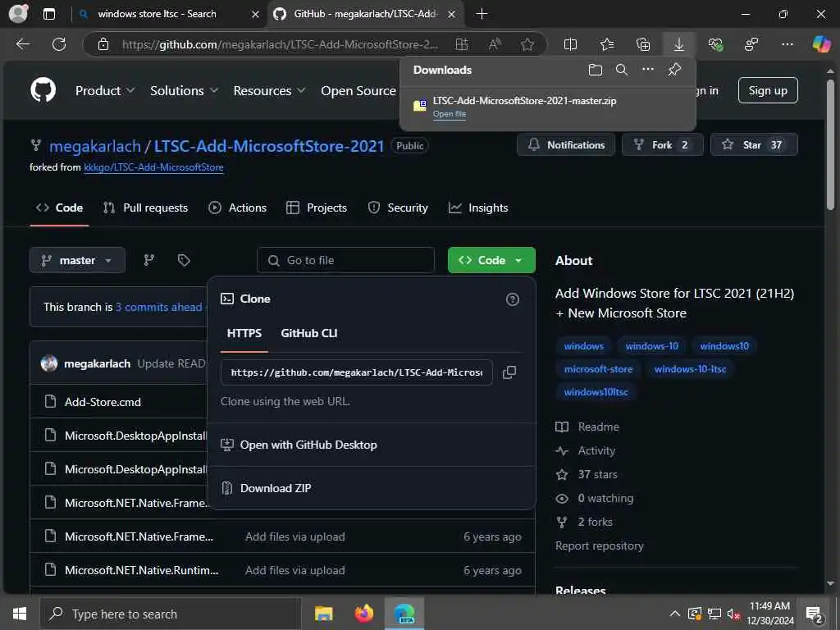Open the downloaded zip via Open file

(x=449, y=114)
